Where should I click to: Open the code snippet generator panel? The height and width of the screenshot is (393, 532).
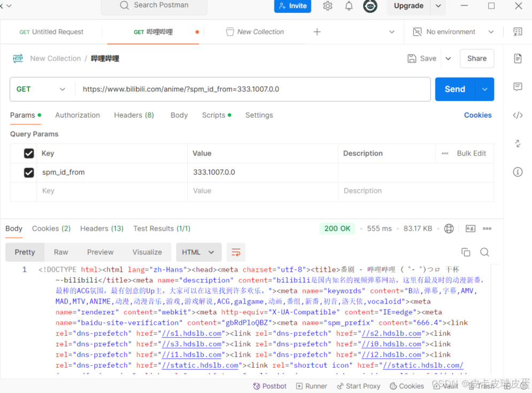pos(517,114)
